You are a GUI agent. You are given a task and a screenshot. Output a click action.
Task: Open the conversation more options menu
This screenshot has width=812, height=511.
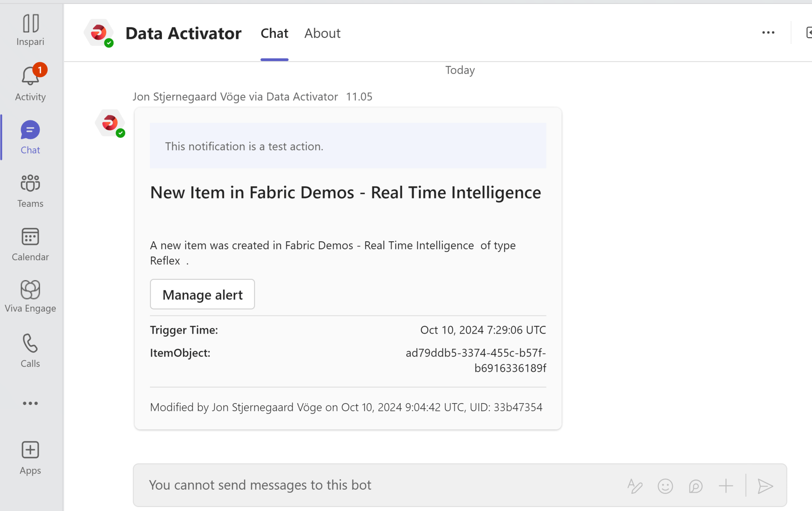click(x=768, y=33)
